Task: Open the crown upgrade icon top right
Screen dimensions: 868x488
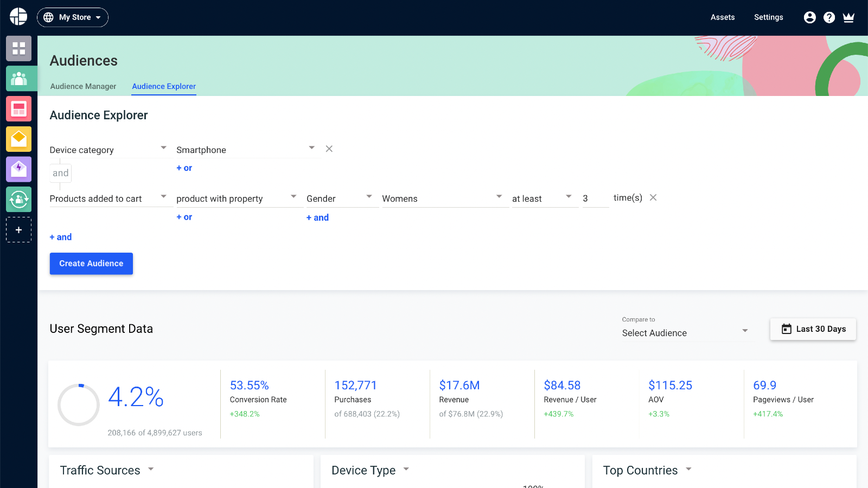Action: (848, 17)
